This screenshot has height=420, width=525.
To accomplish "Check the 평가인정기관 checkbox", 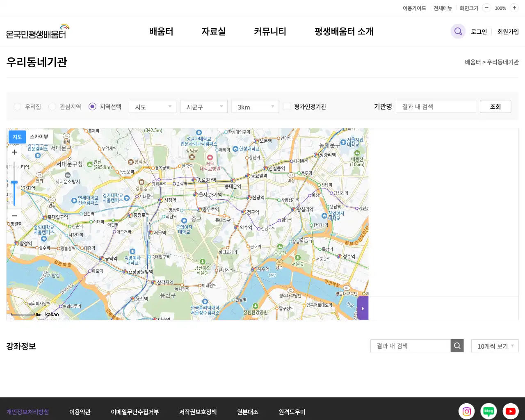I will point(287,107).
